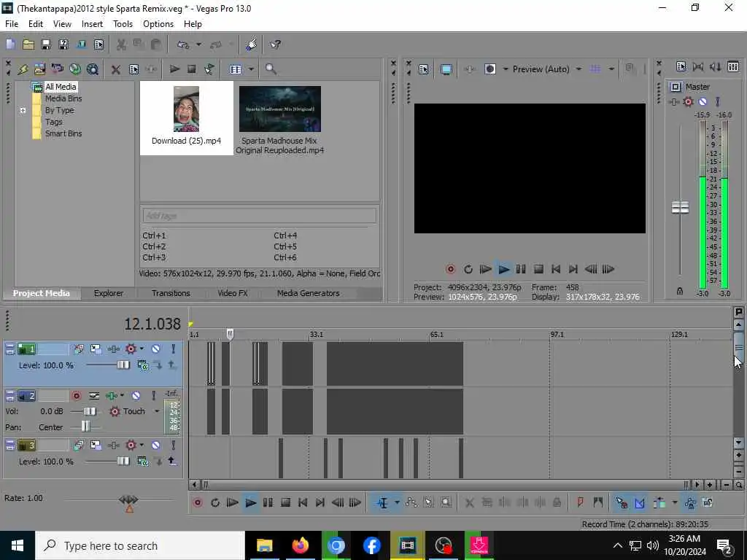Click the Insert Region icon in timeline toolbar

click(598, 502)
